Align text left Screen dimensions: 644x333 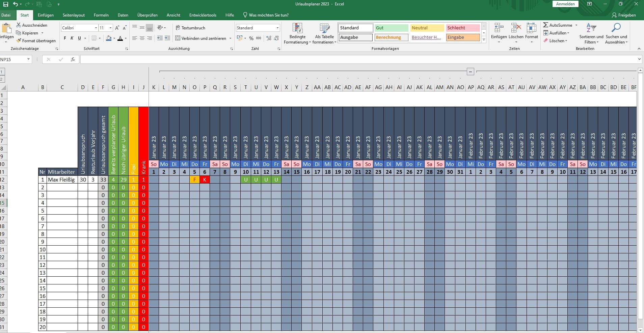point(135,38)
